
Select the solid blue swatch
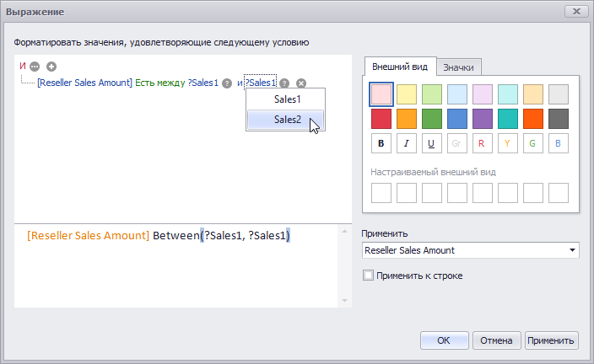pos(456,119)
